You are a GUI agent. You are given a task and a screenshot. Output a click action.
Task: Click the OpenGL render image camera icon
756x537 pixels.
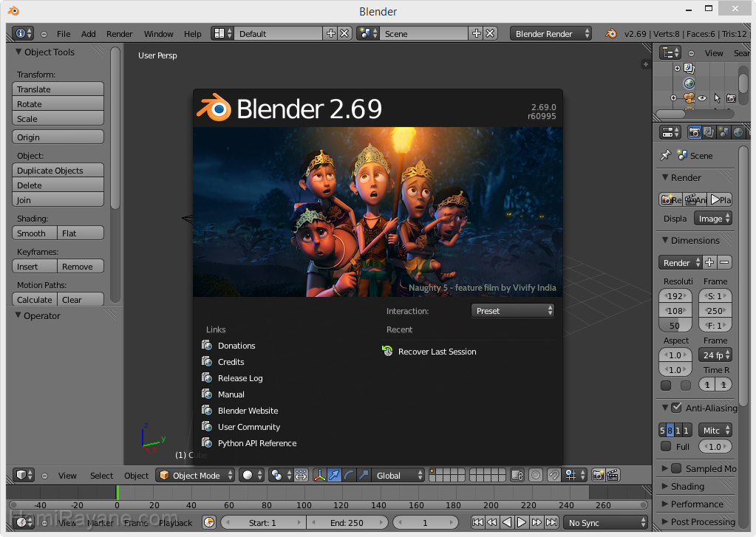click(598, 475)
